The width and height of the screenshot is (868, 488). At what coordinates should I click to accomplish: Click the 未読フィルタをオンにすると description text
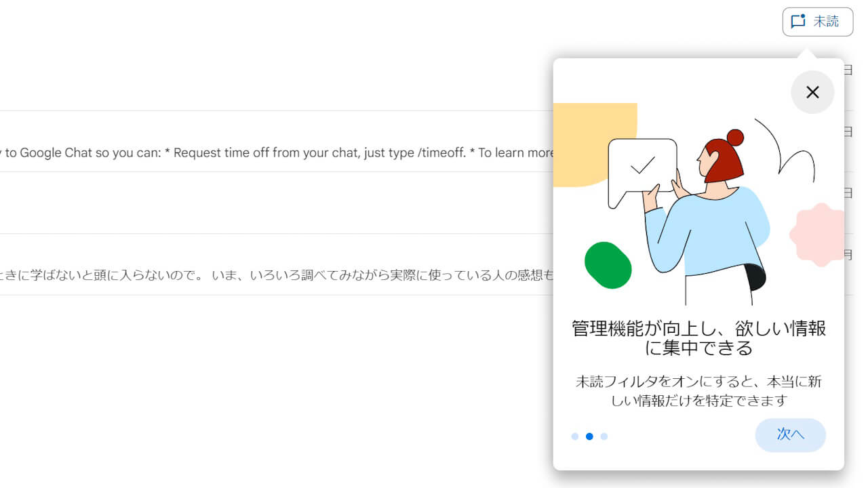pos(698,391)
